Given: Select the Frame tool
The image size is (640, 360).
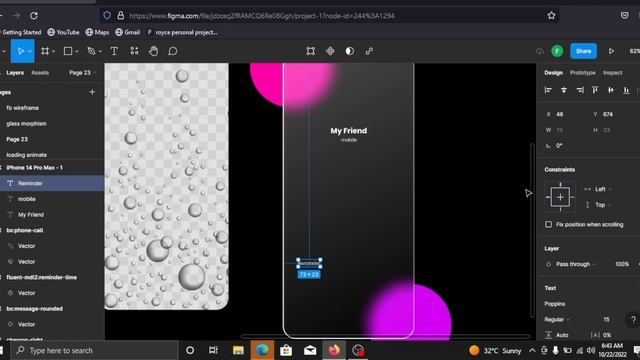Looking at the screenshot, I should [x=45, y=51].
